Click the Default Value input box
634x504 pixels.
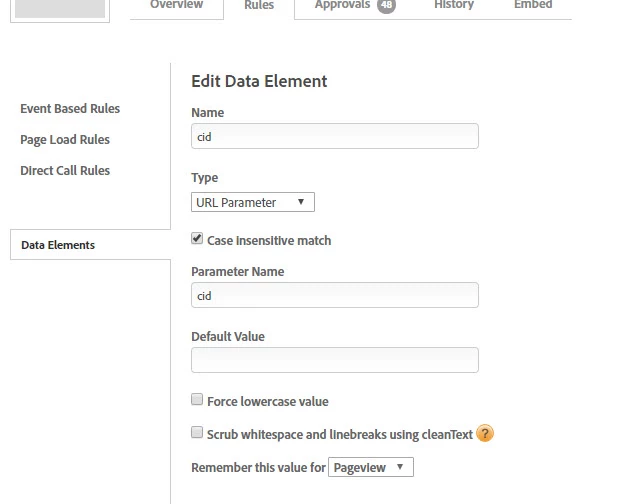pos(334,360)
